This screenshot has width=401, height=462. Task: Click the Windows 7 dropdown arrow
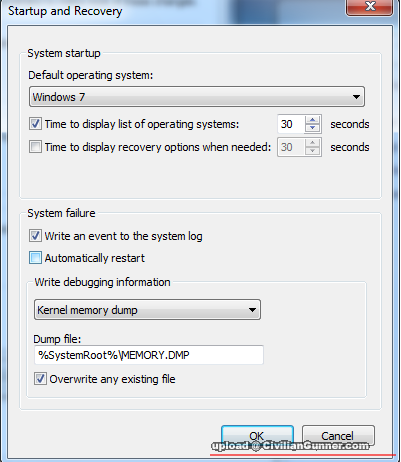(356, 97)
